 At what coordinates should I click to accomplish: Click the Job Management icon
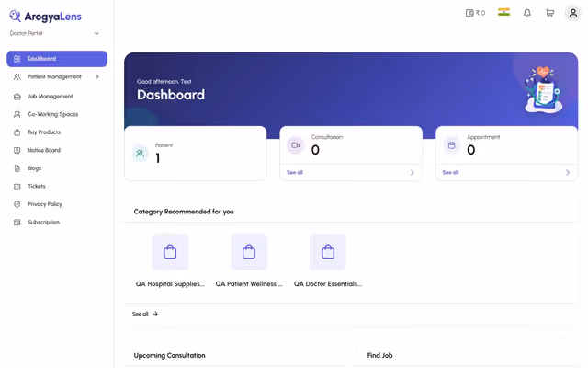tap(17, 97)
